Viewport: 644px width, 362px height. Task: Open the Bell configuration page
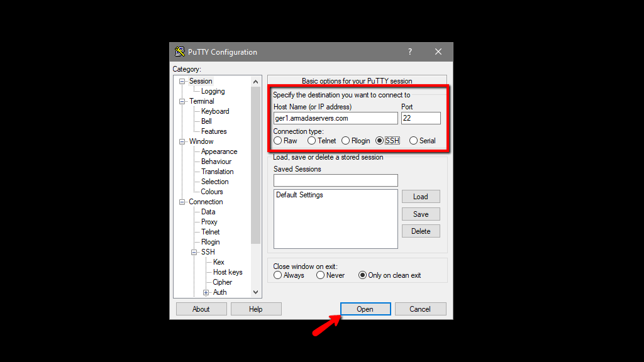pos(206,121)
